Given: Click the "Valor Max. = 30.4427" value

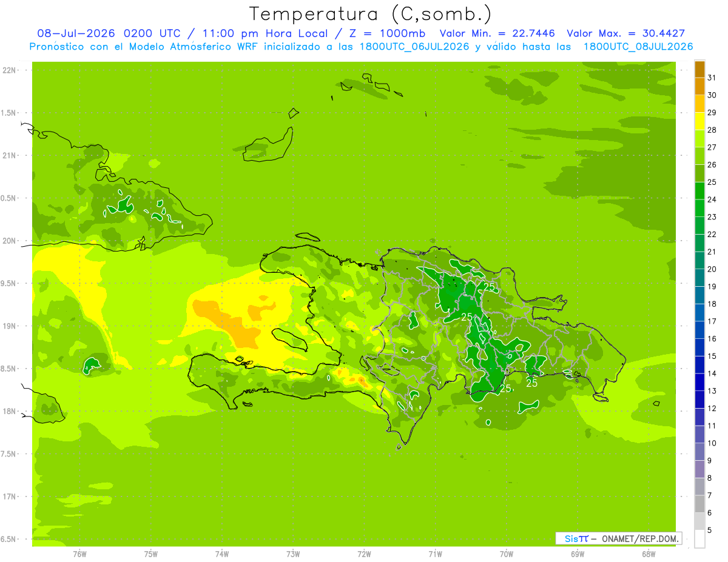Looking at the screenshot, I should 625,33.
